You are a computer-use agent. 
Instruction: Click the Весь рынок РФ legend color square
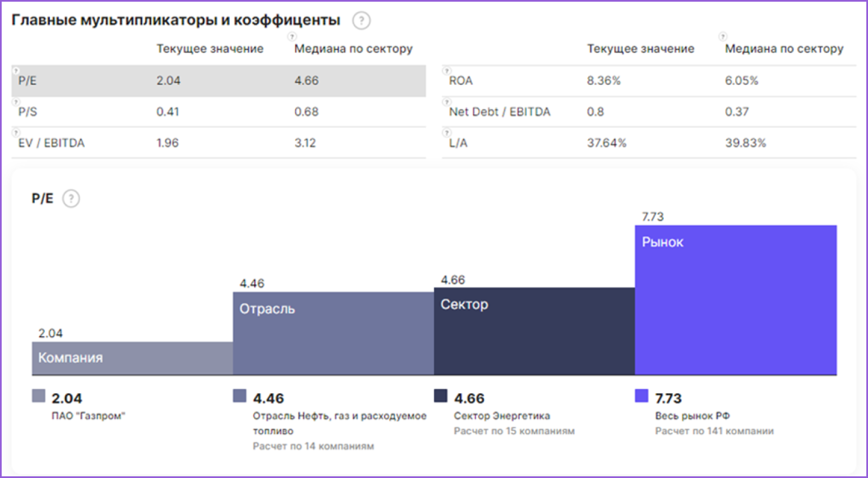(641, 396)
